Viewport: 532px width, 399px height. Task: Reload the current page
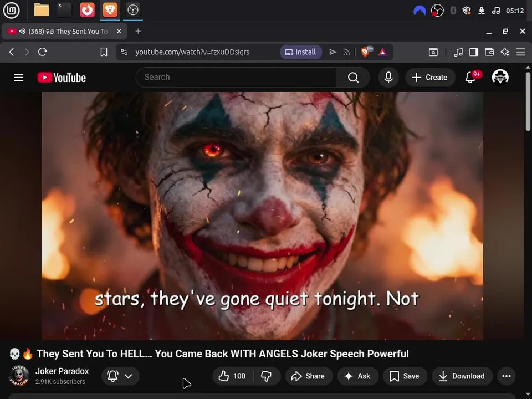coord(43,52)
